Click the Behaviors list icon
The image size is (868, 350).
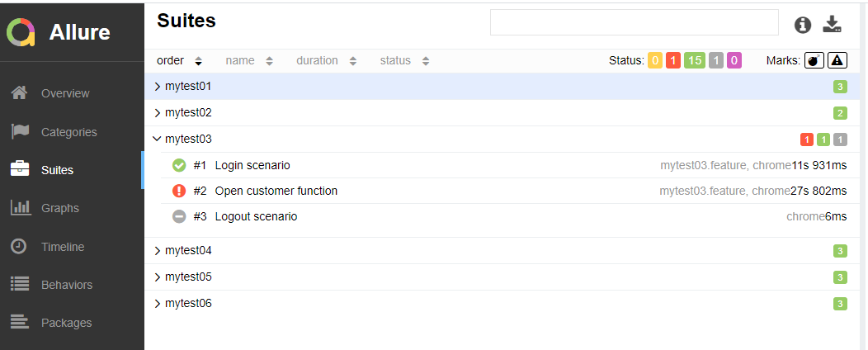point(19,285)
